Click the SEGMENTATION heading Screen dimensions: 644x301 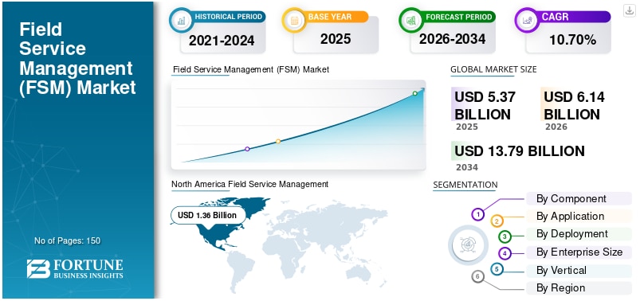click(465, 185)
